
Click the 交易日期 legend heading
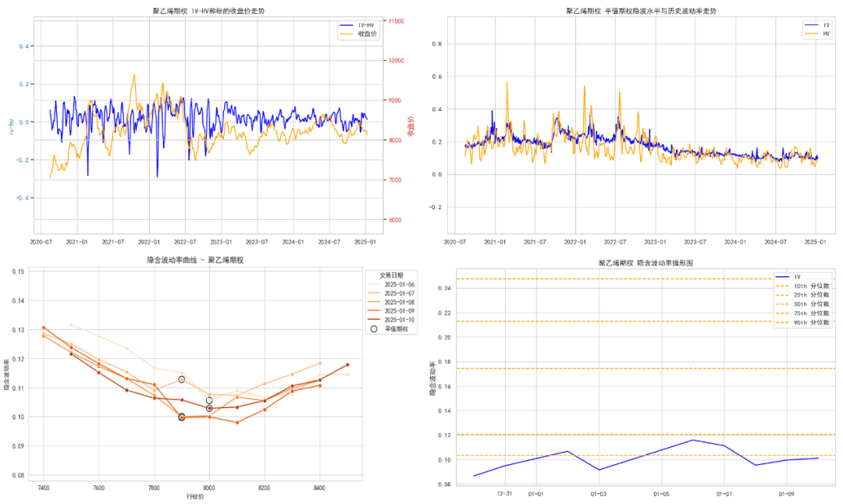pyautogui.click(x=391, y=275)
